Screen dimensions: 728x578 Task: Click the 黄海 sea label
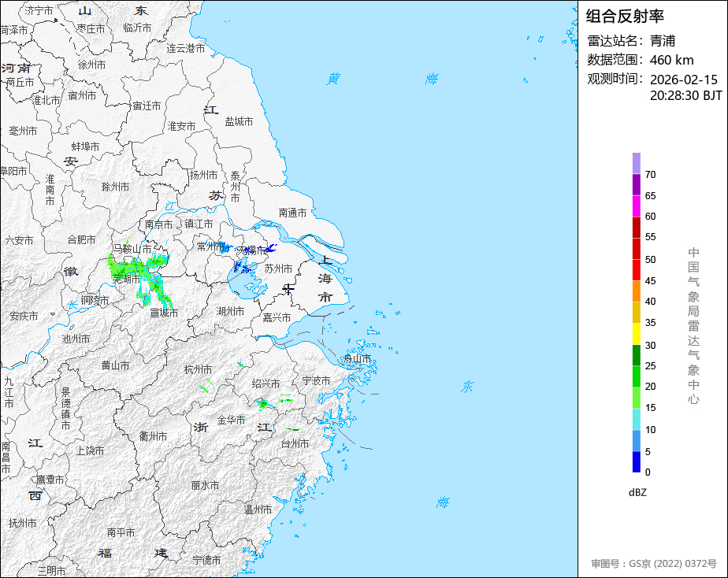click(x=382, y=79)
